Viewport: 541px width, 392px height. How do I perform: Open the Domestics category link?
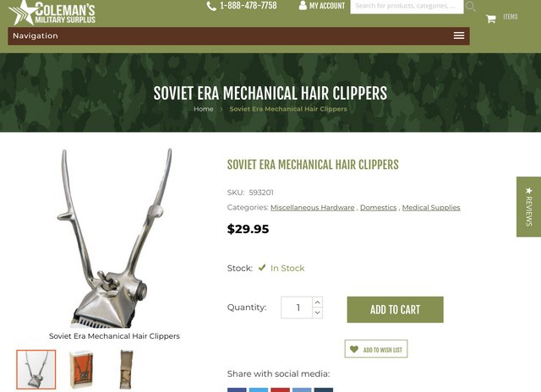[378, 208]
